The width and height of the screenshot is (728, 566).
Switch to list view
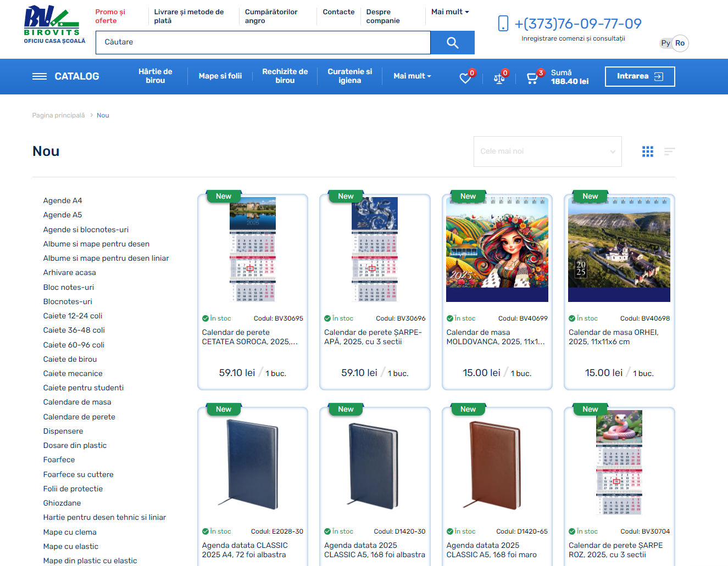tap(669, 152)
